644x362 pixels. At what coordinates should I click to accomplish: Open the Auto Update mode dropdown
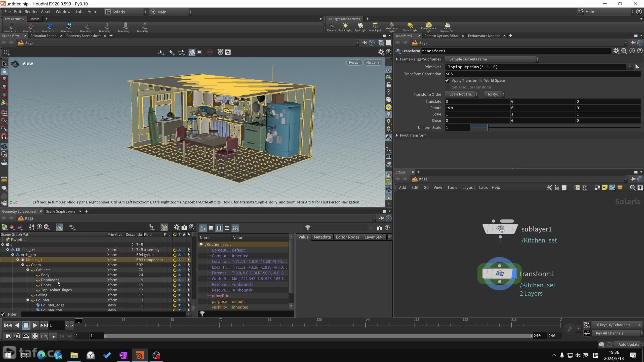(x=629, y=344)
